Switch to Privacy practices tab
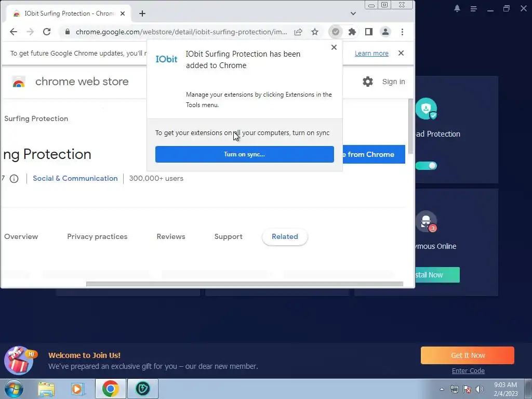The width and height of the screenshot is (532, 399). (x=97, y=236)
